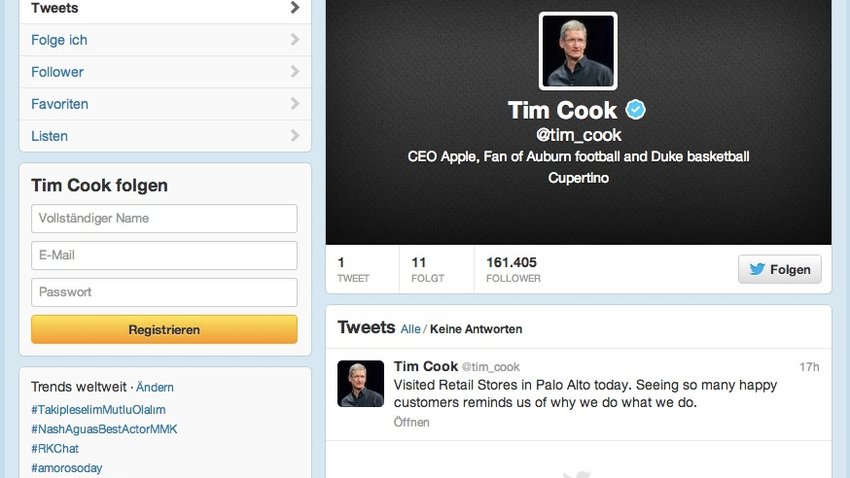This screenshot has width=850, height=478.
Task: Switch tweets filter to Alle
Action: [410, 329]
